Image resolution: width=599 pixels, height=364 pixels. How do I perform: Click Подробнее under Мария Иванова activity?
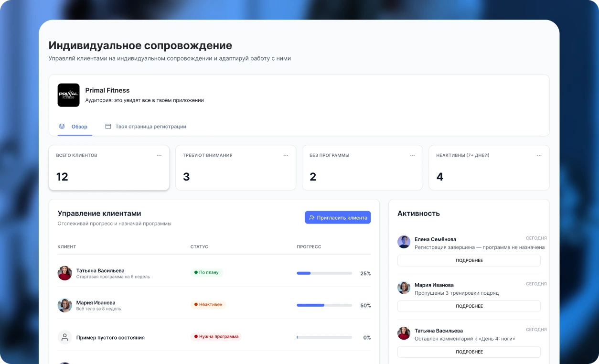(469, 306)
